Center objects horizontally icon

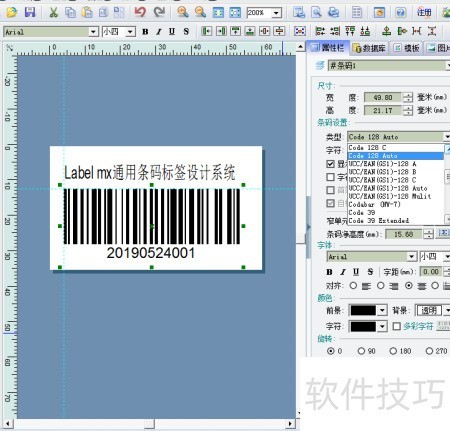pyautogui.click(x=265, y=31)
